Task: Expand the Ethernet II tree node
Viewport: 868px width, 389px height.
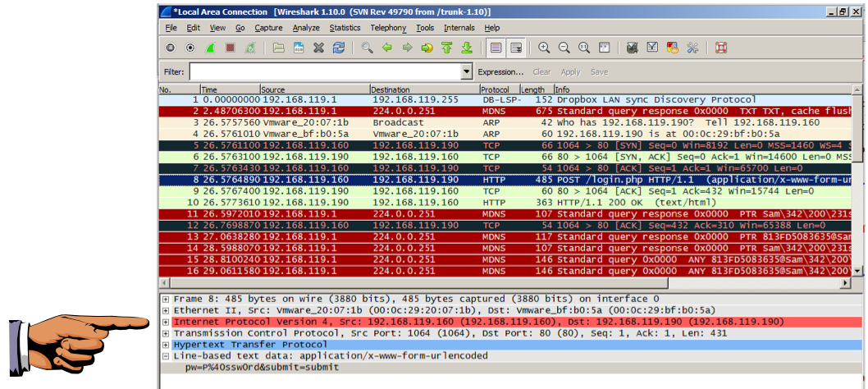Action: 166,310
